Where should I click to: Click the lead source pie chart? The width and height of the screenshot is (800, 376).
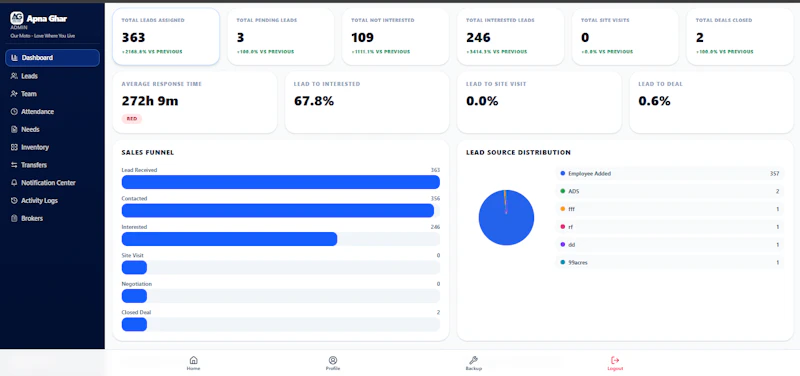pos(506,217)
